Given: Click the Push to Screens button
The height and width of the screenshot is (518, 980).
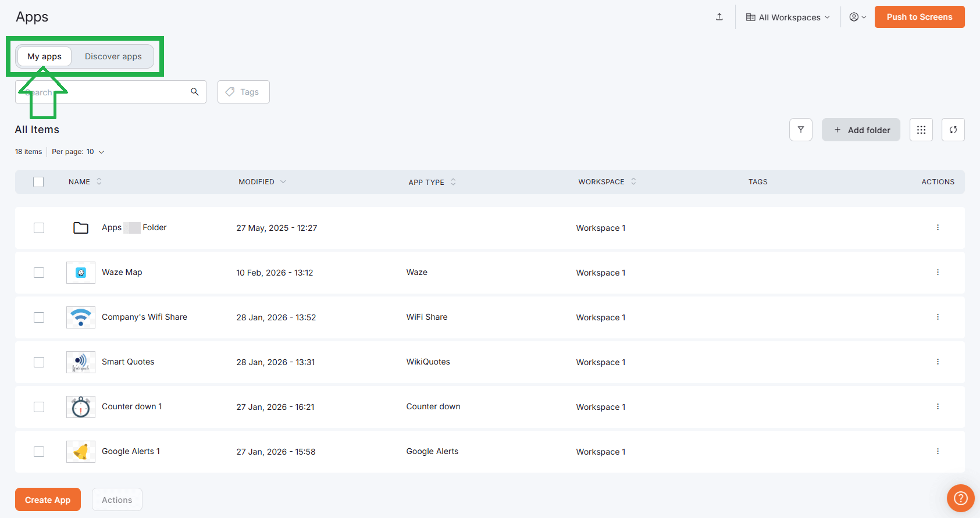Looking at the screenshot, I should [x=920, y=17].
